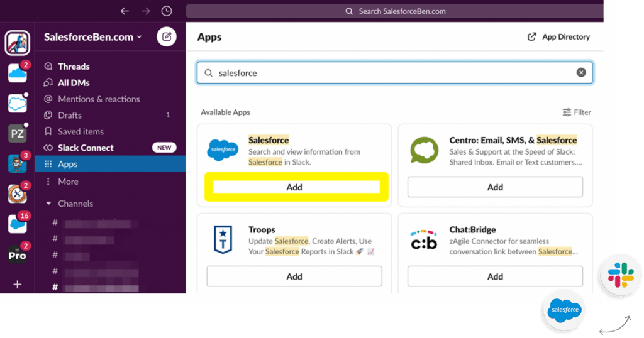
Task: Open the history clock icon
Action: click(x=166, y=11)
